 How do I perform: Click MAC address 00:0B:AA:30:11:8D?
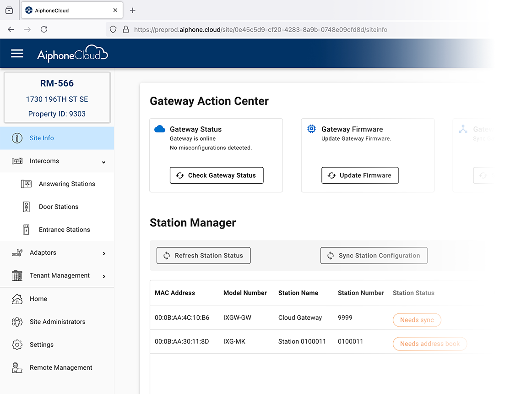click(x=182, y=341)
